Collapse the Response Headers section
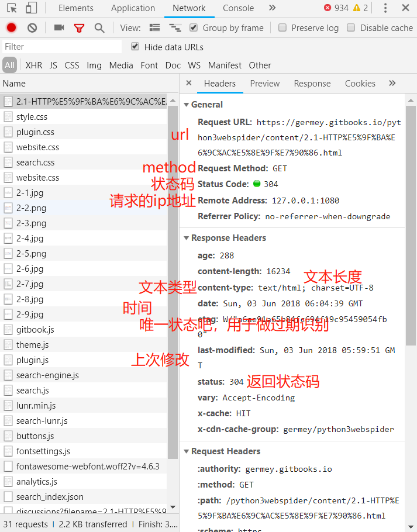This screenshot has width=417, height=532. pos(187,238)
